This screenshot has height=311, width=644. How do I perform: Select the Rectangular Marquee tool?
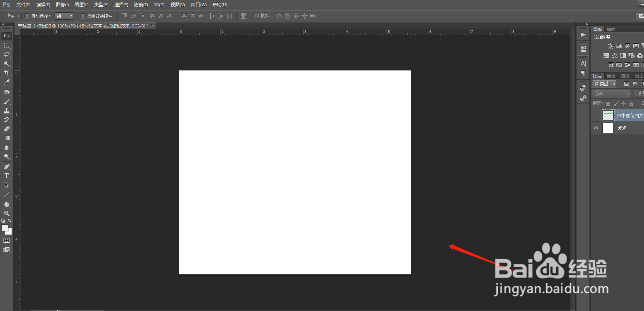point(7,45)
